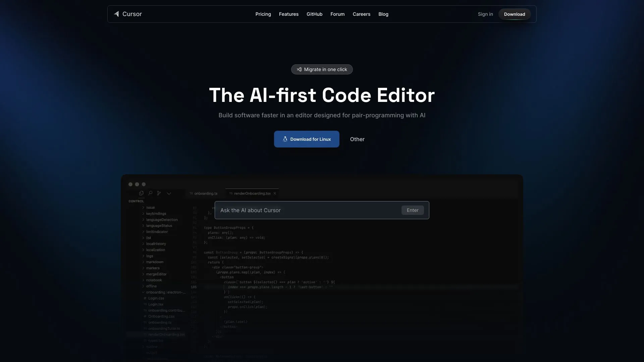Open the search icon in the editor sidebar

(151, 193)
